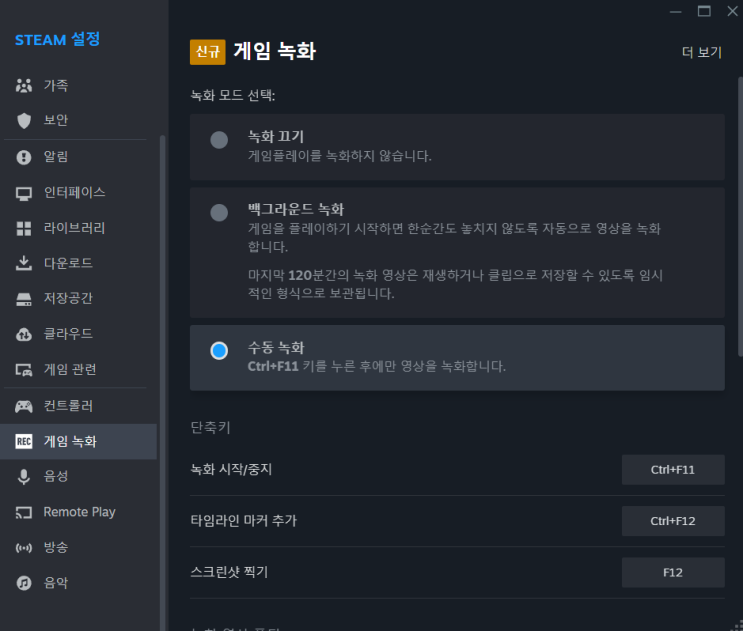
Task: Click the 가족 (Family) sidebar icon
Action: (x=24, y=86)
